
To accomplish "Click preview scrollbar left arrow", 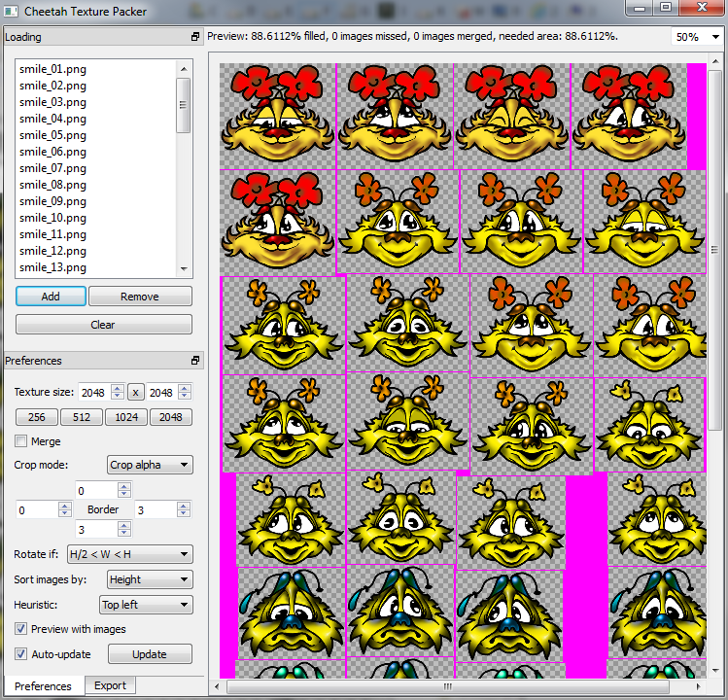I will tap(217, 686).
